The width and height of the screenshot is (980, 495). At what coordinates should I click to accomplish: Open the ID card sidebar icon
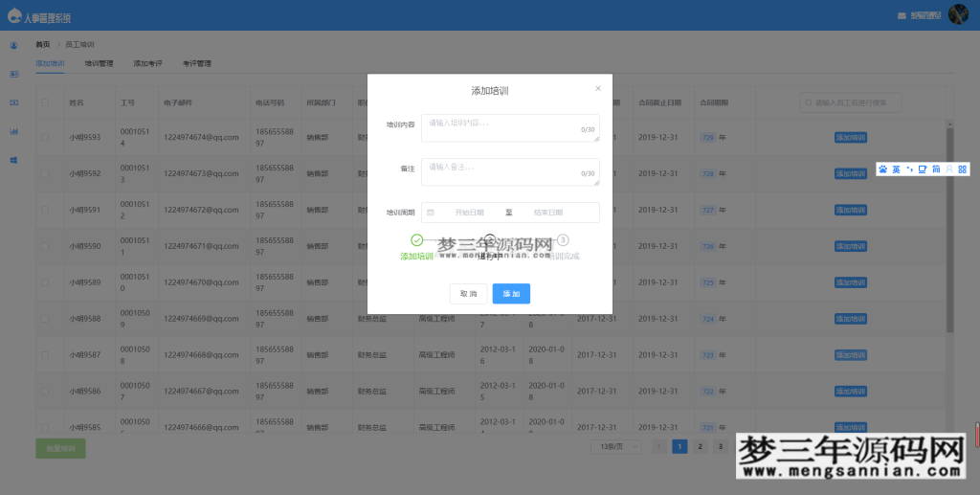[x=13, y=75]
